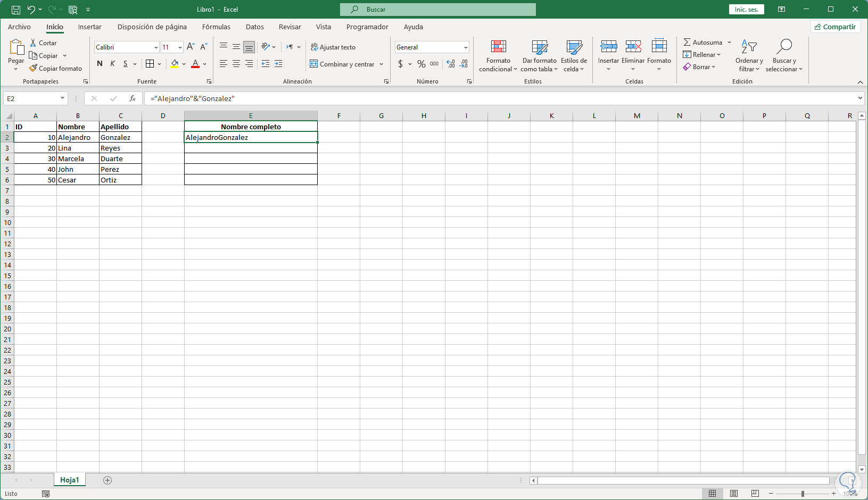Align text right
The image size is (868, 500).
click(x=249, y=64)
